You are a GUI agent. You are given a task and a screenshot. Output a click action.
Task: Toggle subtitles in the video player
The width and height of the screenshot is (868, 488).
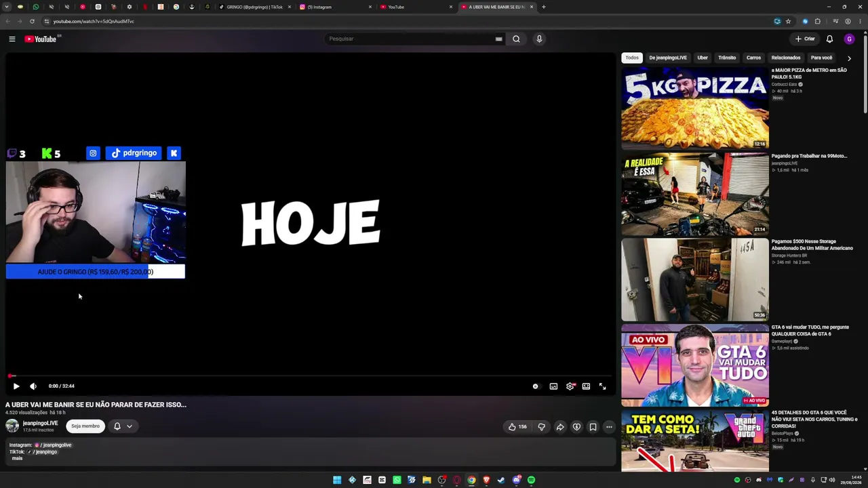553,386
